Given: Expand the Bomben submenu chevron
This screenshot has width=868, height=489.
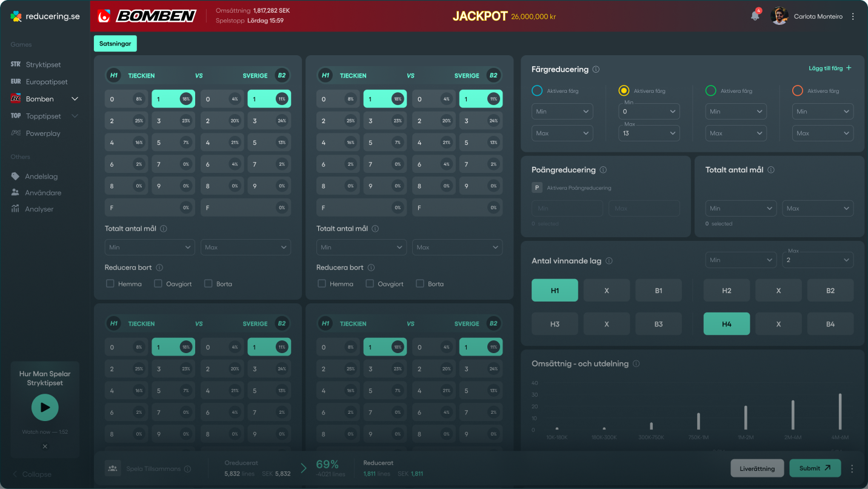Looking at the screenshot, I should coord(75,99).
